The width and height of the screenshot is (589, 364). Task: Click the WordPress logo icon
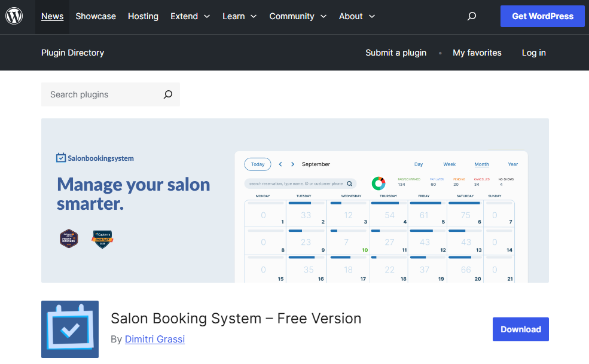click(x=14, y=16)
